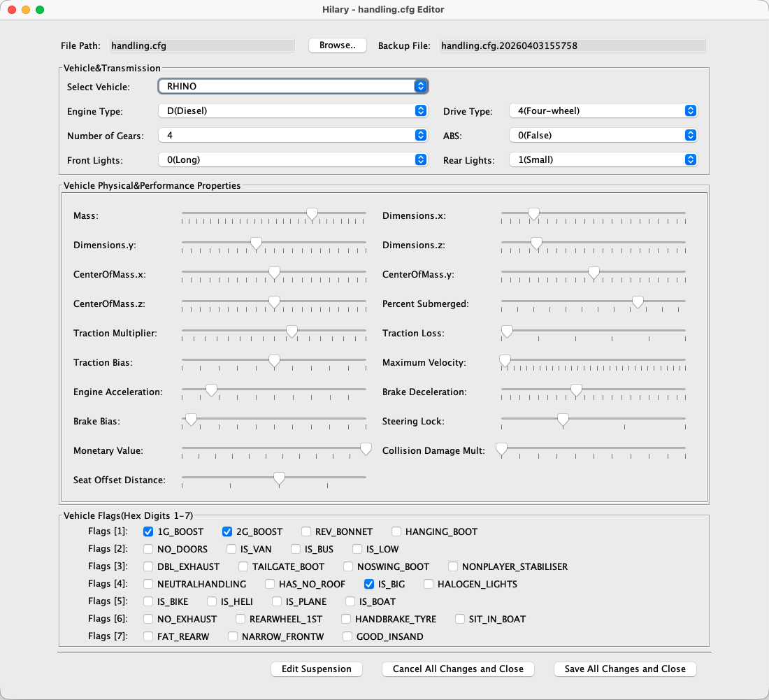Open the ABS dropdown
The width and height of the screenshot is (769, 700).
click(603, 135)
